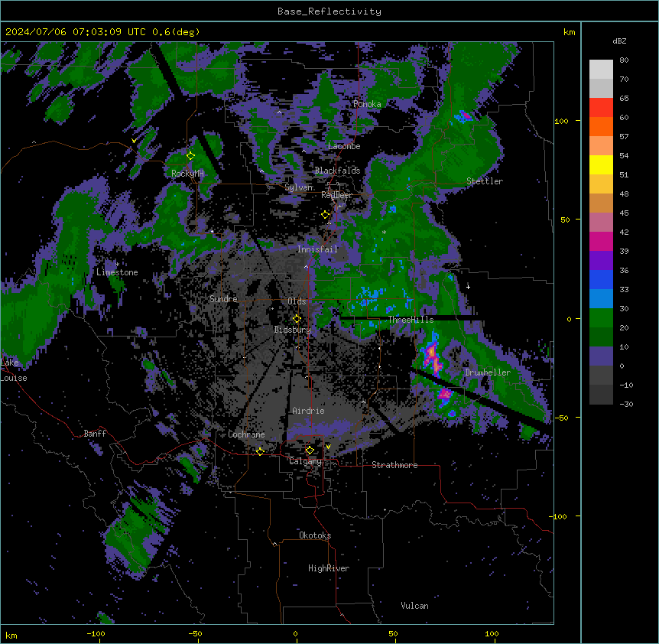Pick the bright yellow 51–54 dBZ legend swatch
The image size is (659, 644).
601,164
